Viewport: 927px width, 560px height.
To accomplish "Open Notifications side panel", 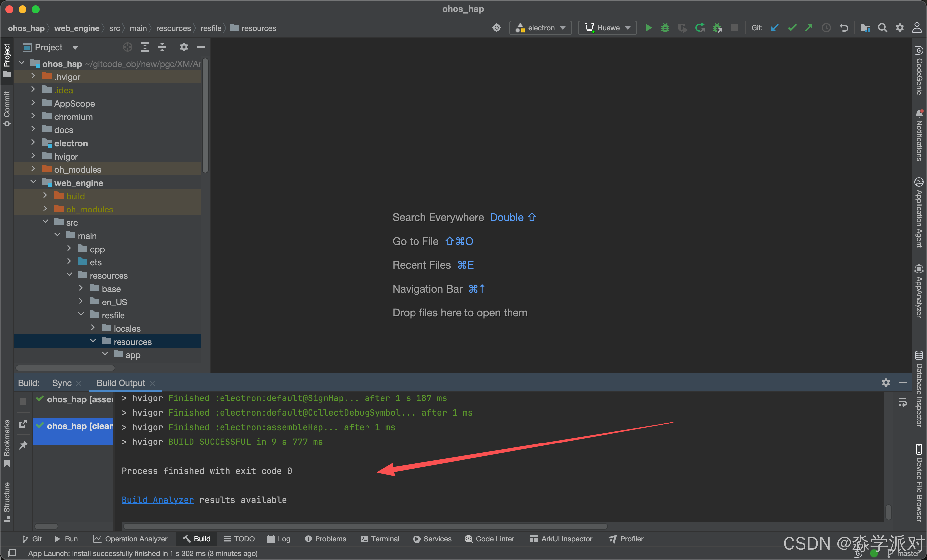I will tap(919, 135).
